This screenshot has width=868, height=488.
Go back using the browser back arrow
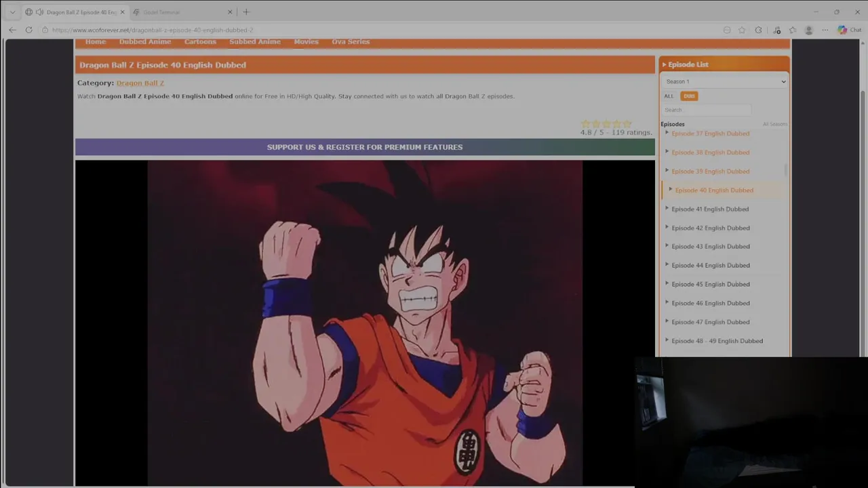coord(12,30)
